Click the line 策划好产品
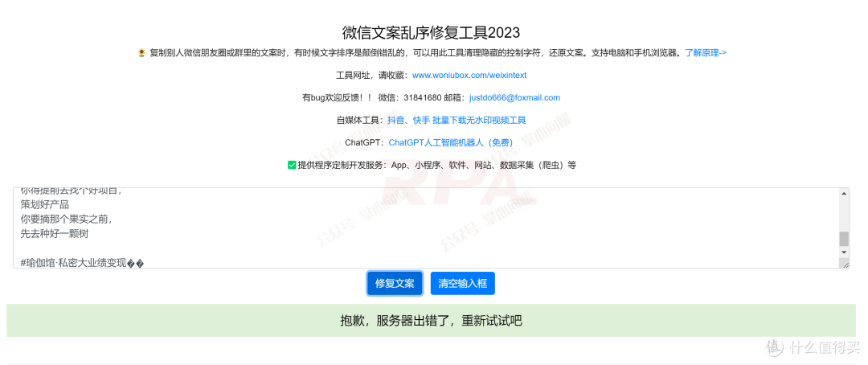 click(x=45, y=204)
